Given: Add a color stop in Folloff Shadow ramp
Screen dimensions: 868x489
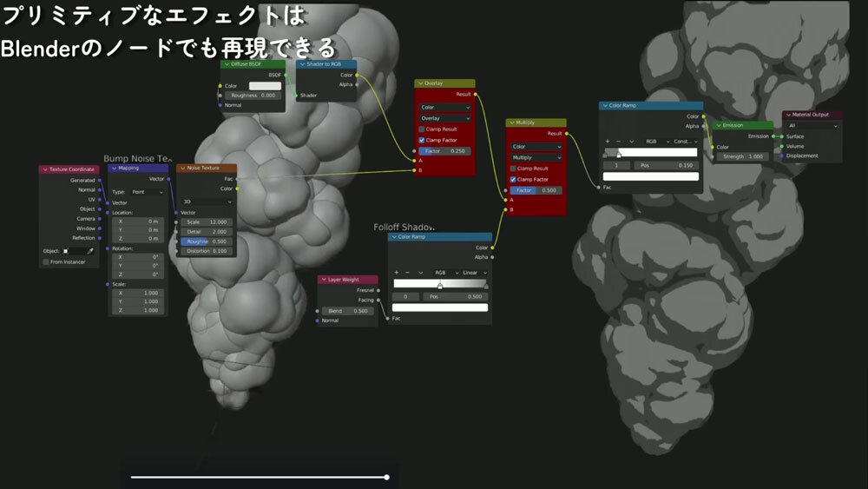Looking at the screenshot, I should 397,272.
